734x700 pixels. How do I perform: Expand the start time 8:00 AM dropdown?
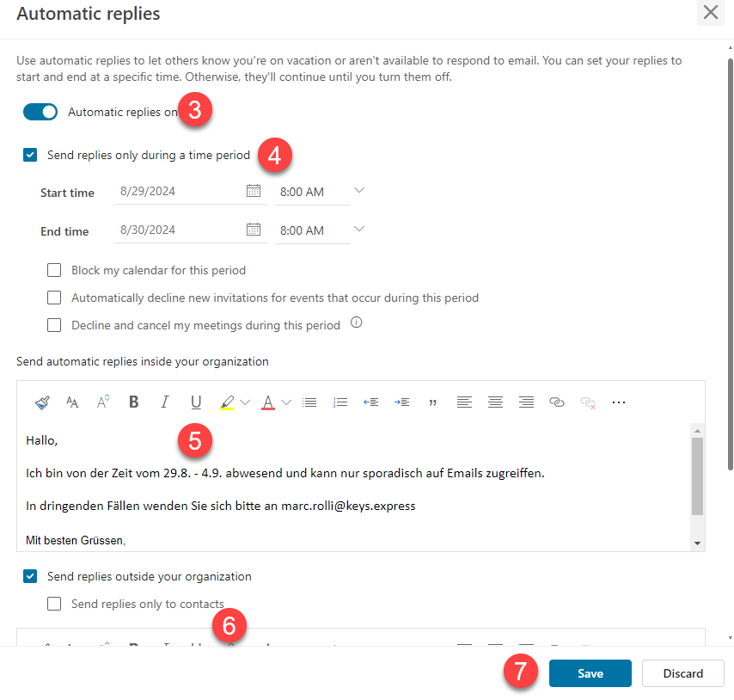[x=359, y=190]
